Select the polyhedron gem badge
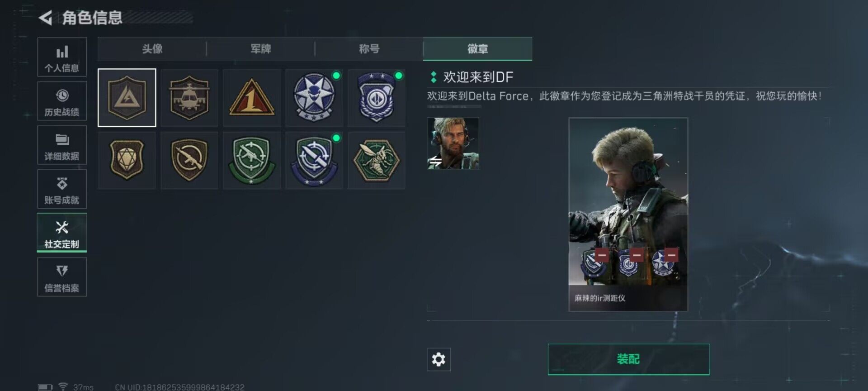Image resolution: width=868 pixels, height=391 pixels. point(127,160)
